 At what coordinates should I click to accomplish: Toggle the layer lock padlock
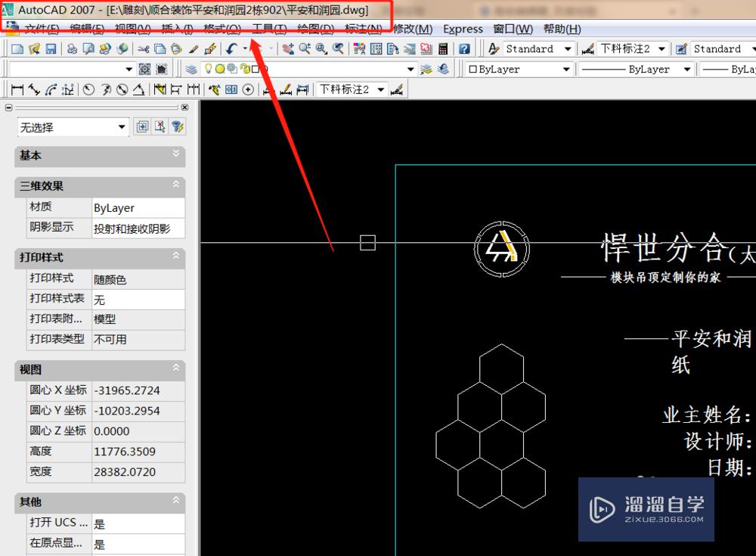click(x=244, y=68)
